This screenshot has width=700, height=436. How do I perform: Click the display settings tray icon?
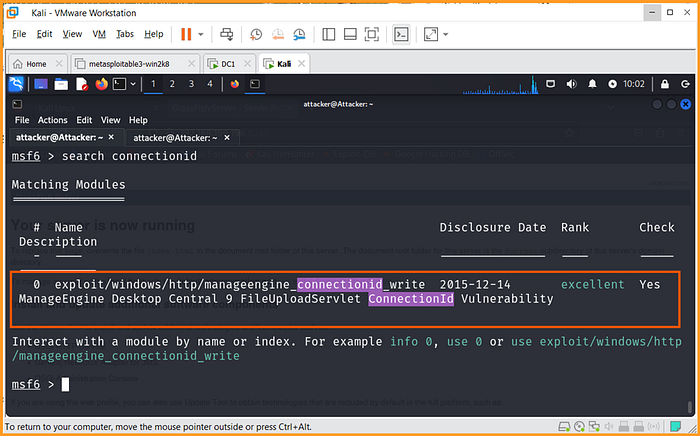coord(550,84)
